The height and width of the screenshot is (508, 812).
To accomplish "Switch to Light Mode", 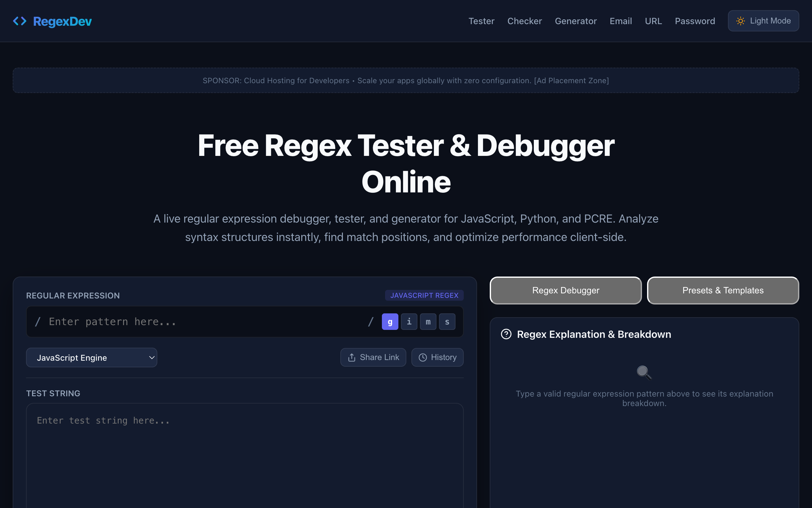I will 763,21.
